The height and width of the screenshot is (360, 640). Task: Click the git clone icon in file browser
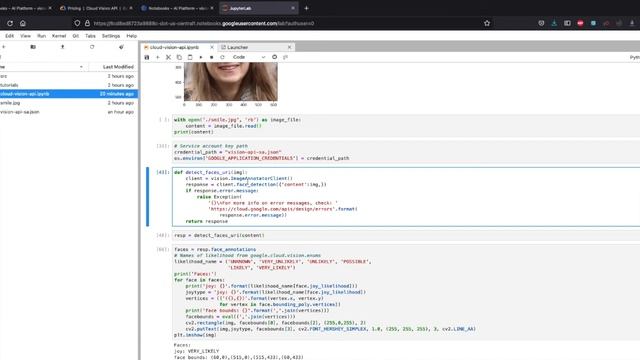pyautogui.click(x=121, y=47)
